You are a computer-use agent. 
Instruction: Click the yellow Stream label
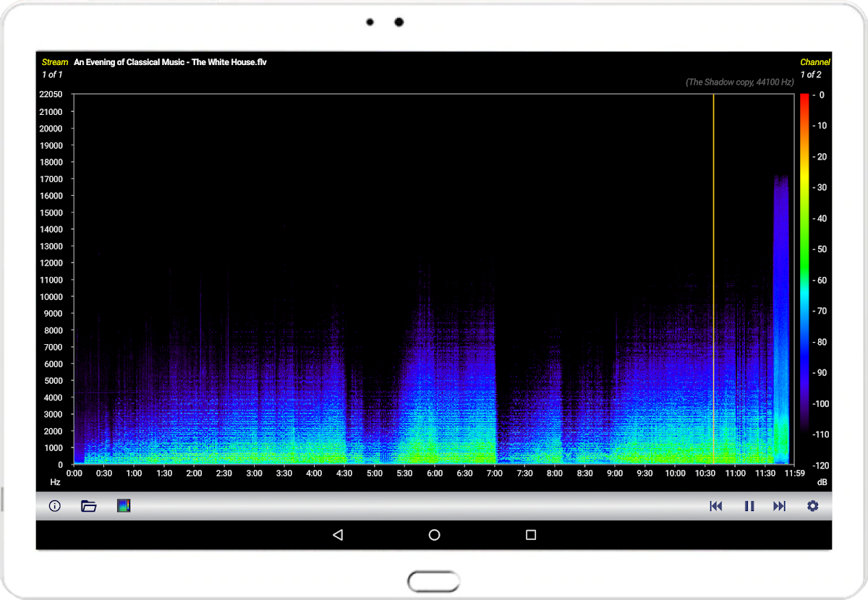55,62
